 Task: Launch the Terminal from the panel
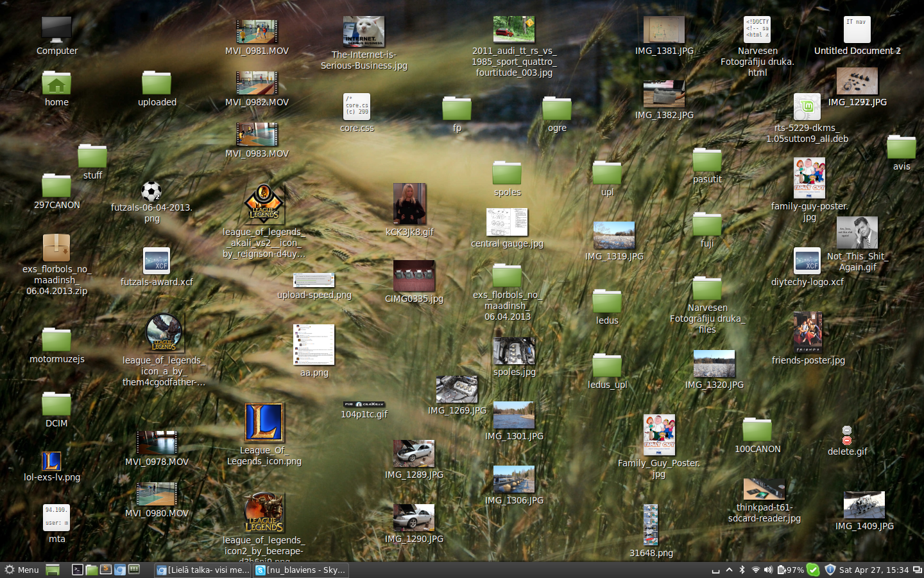(77, 570)
